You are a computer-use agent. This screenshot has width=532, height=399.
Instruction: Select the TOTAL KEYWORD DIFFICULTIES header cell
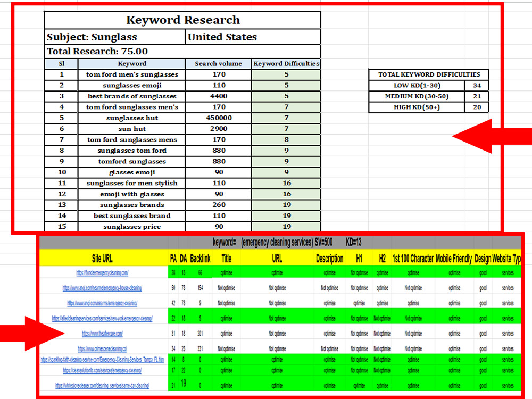[x=429, y=74]
